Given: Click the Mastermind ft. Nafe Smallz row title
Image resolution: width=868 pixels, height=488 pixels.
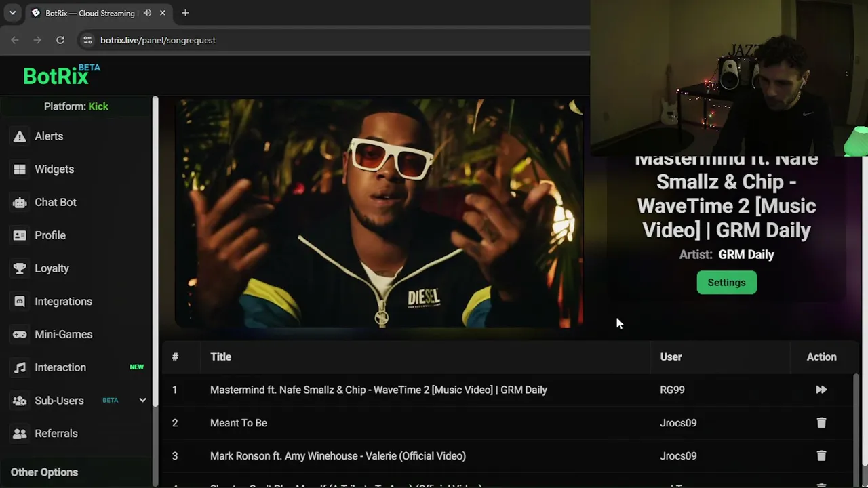Looking at the screenshot, I should pos(378,390).
